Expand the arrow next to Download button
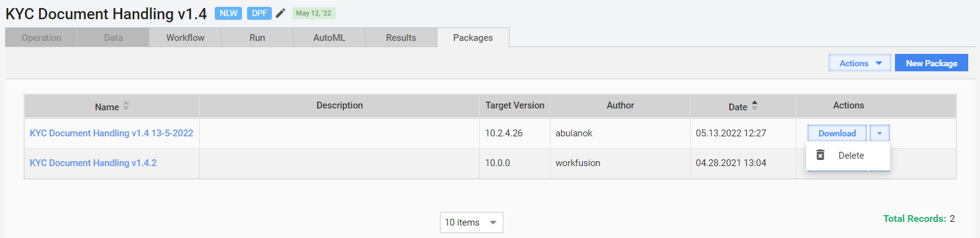This screenshot has height=238, width=980. 879,133
